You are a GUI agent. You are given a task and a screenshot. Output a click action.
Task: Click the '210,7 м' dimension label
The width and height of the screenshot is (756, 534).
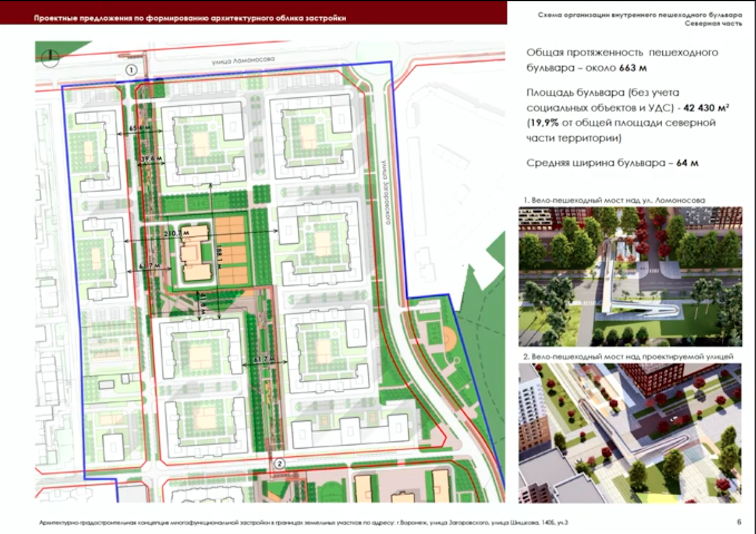(176, 233)
